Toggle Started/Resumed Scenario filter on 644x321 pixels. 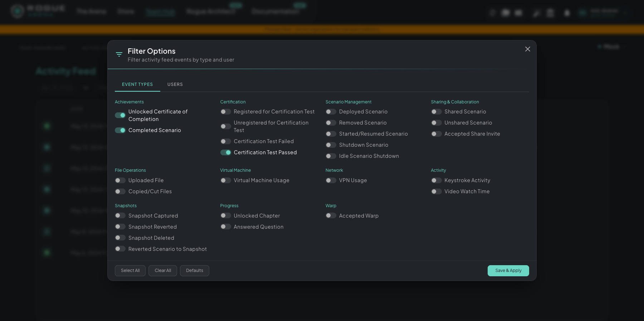(331, 134)
